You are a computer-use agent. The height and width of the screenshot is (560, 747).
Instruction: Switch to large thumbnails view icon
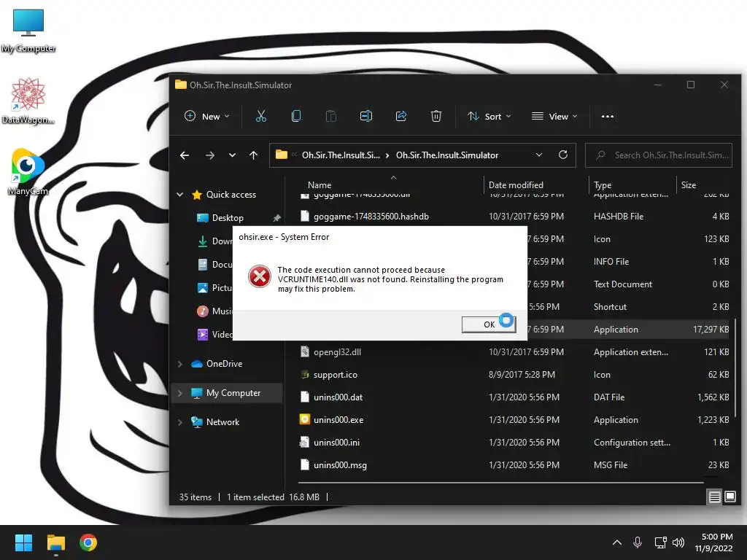[x=729, y=497]
